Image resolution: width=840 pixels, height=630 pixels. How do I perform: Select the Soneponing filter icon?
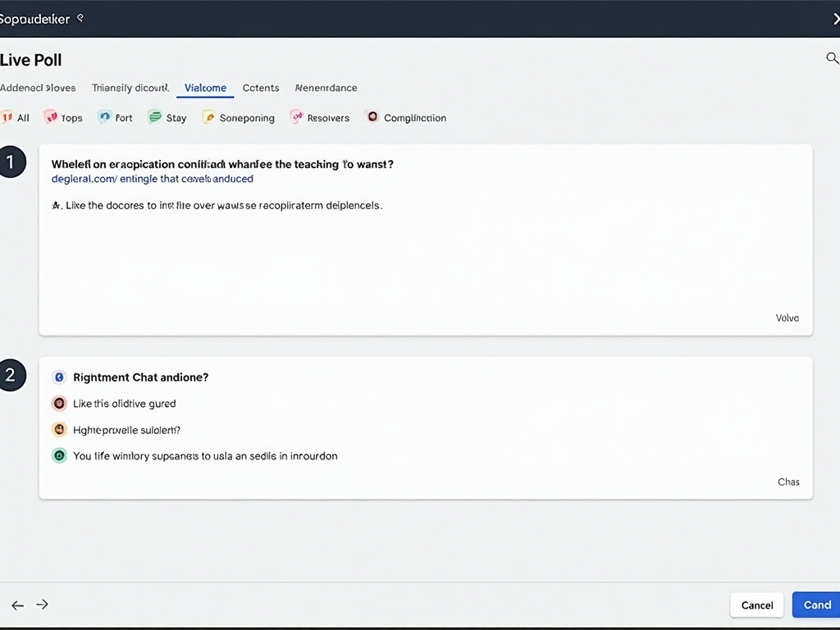coord(208,116)
